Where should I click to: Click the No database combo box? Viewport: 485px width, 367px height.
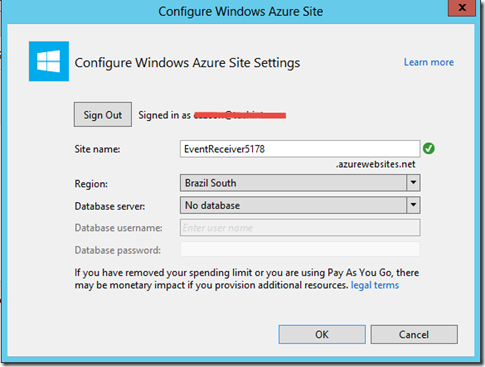coord(300,205)
